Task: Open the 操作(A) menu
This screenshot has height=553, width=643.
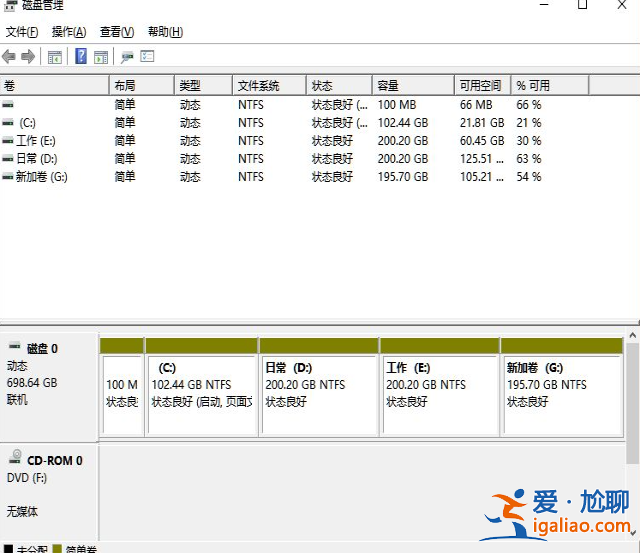Action: pyautogui.click(x=69, y=32)
